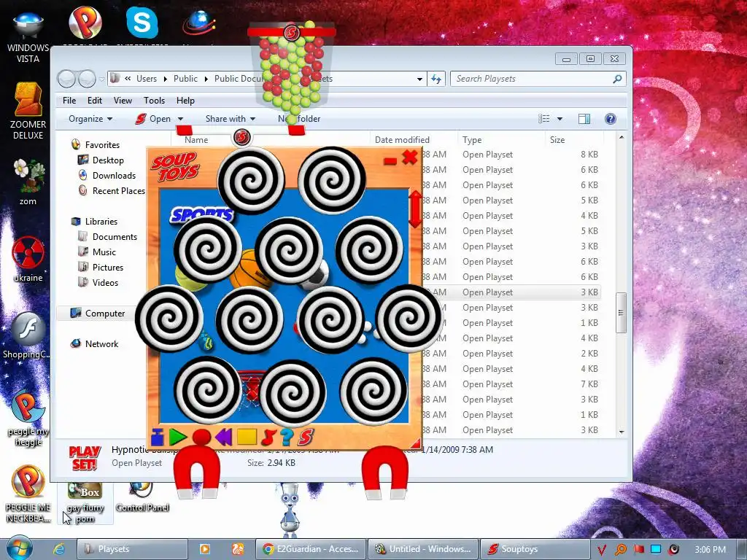Click the left red horseshoe magnet toy
Screen dimensions: 747x560
(196, 472)
